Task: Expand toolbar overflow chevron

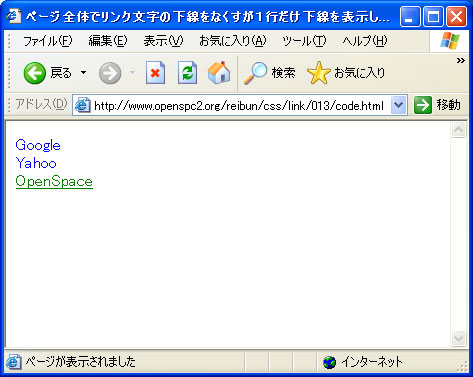Action: pyautogui.click(x=461, y=61)
